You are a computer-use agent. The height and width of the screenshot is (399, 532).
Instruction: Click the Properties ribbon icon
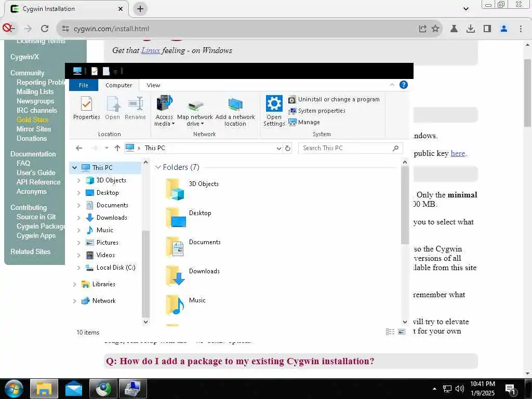87,108
